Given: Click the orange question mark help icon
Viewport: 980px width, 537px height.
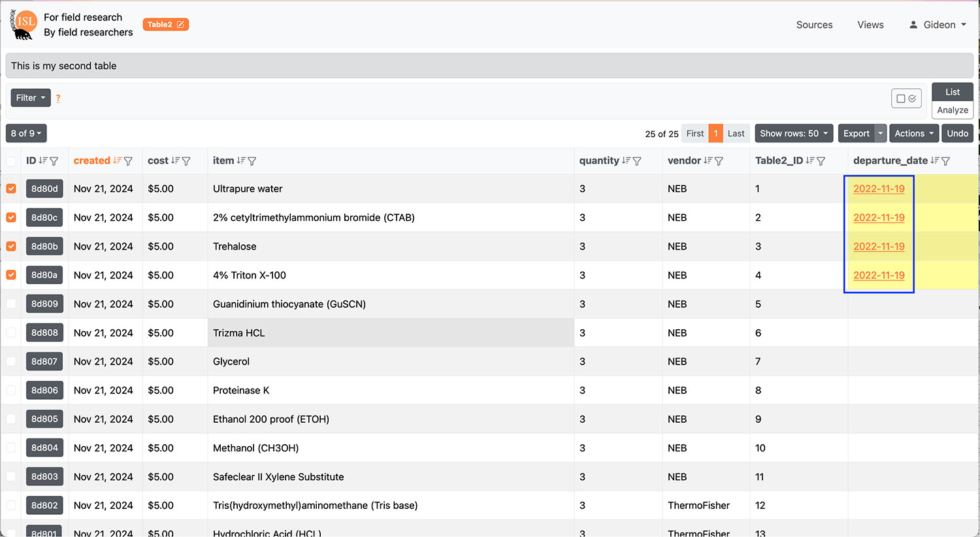Looking at the screenshot, I should [58, 98].
